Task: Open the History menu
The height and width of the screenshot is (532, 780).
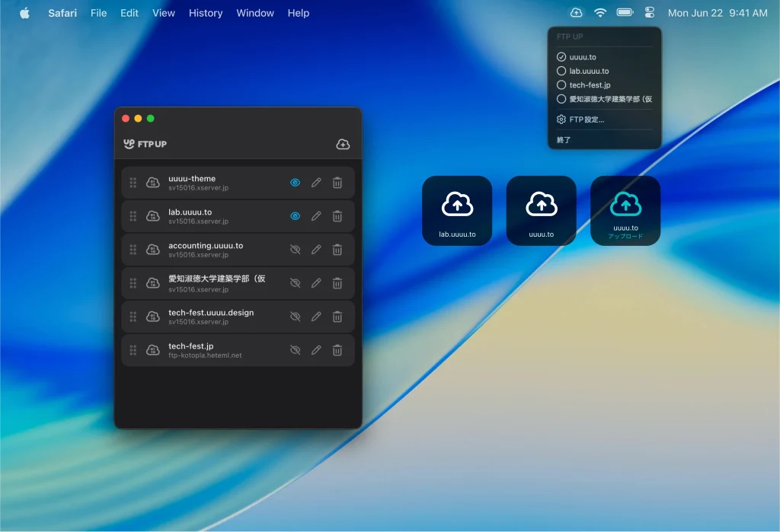Action: point(206,13)
